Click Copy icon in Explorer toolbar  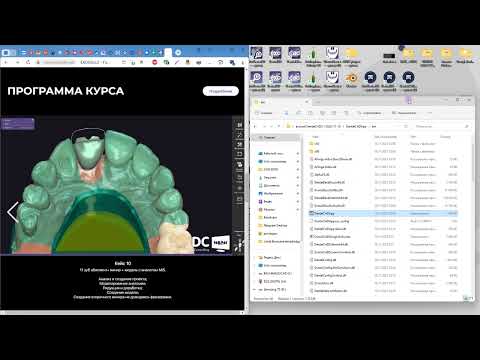point(298,113)
